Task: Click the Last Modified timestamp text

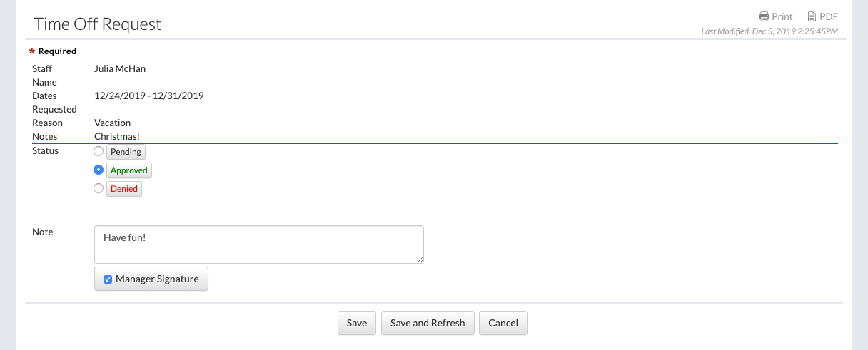Action: click(769, 31)
